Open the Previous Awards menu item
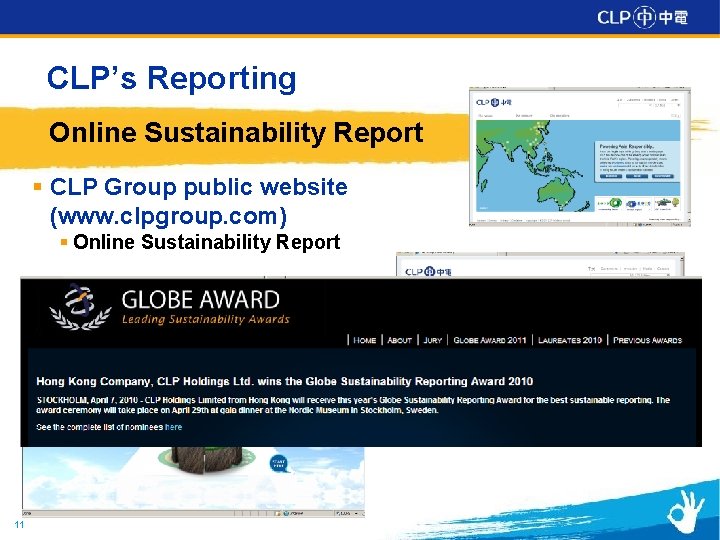720x540 pixels. coord(647,340)
